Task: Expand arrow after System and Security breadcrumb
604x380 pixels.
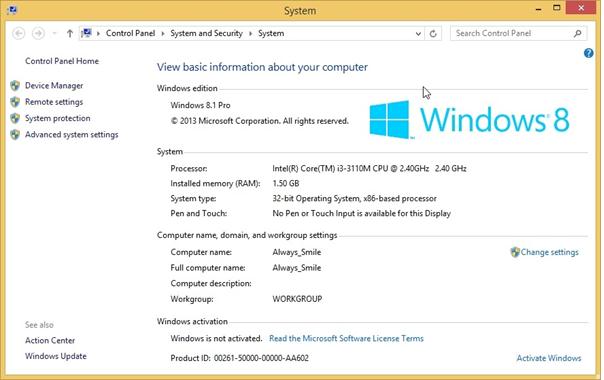Action: coord(250,34)
